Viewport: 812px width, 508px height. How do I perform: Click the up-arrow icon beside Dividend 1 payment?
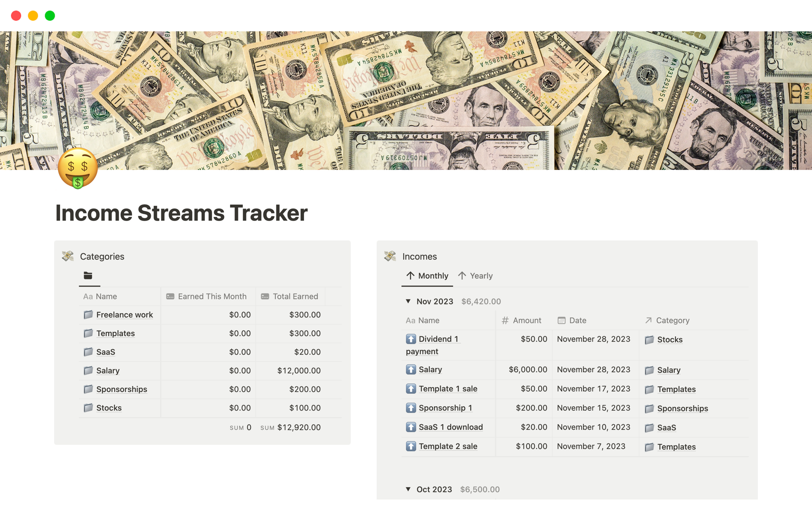click(x=411, y=339)
